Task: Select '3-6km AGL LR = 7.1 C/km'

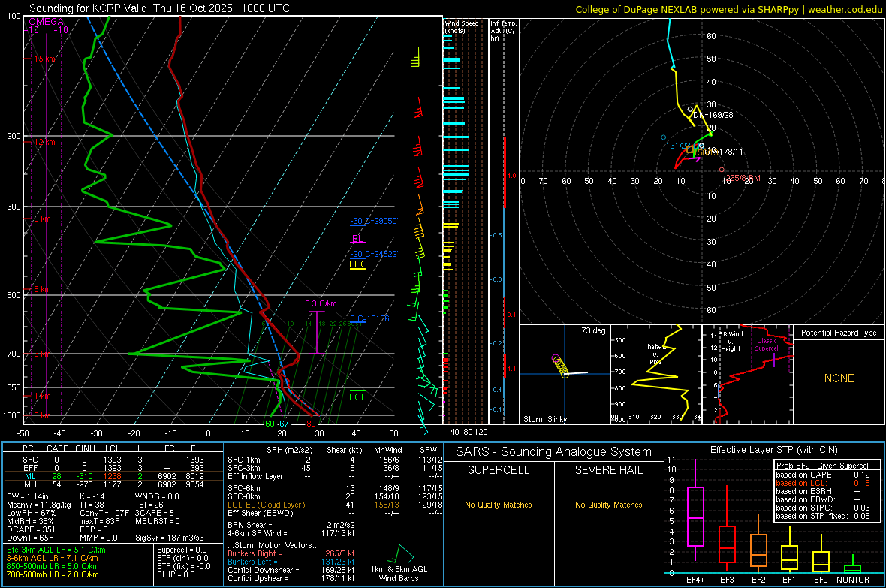Action: (x=53, y=558)
